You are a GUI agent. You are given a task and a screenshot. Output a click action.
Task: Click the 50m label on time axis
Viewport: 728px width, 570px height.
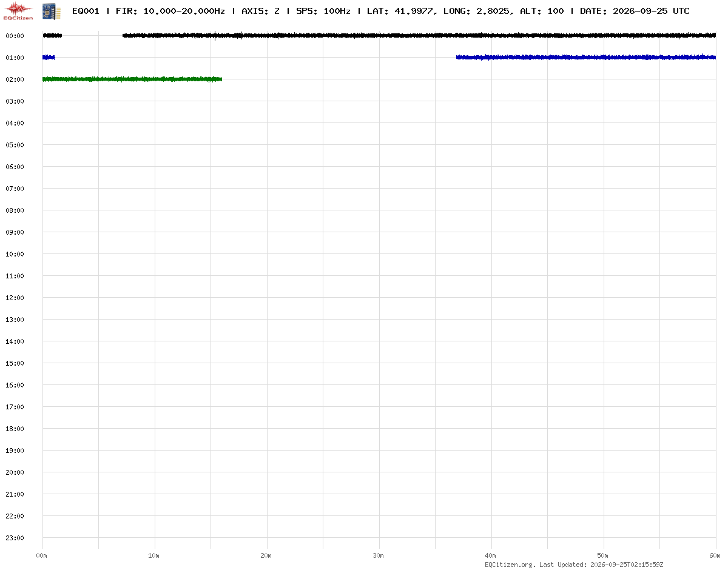click(x=603, y=555)
